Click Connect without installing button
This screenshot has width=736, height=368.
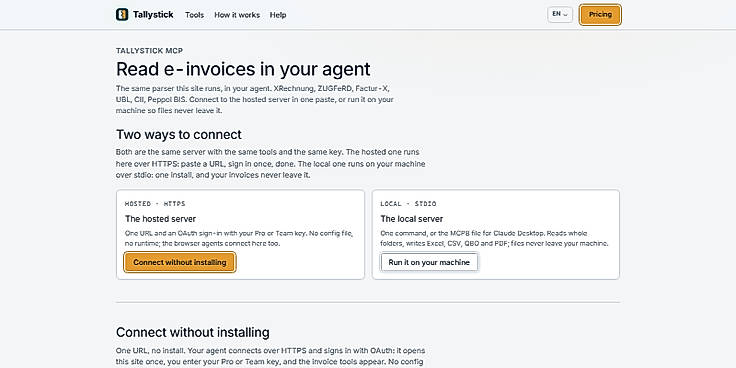point(180,262)
